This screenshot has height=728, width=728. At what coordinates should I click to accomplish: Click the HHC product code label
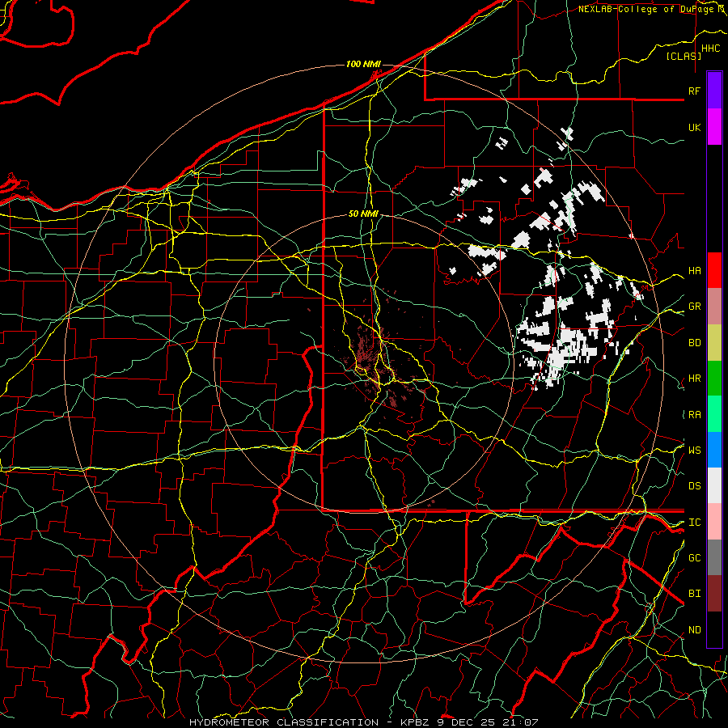710,49
